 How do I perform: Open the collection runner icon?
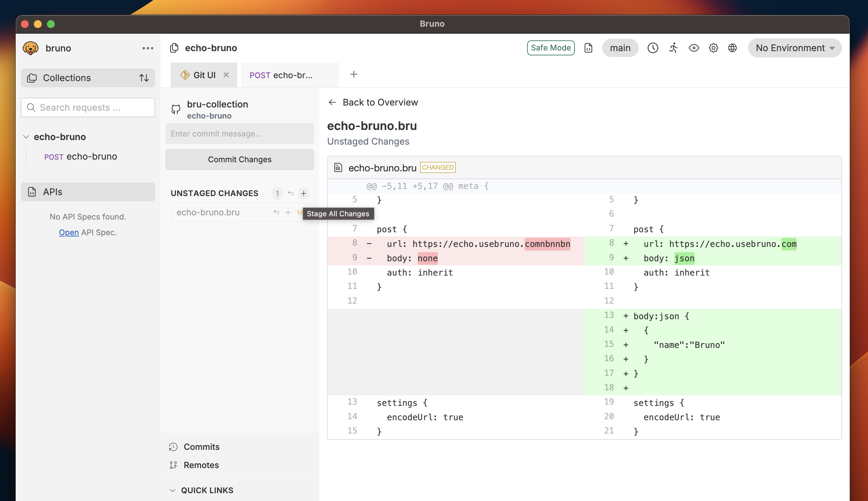pyautogui.click(x=673, y=48)
